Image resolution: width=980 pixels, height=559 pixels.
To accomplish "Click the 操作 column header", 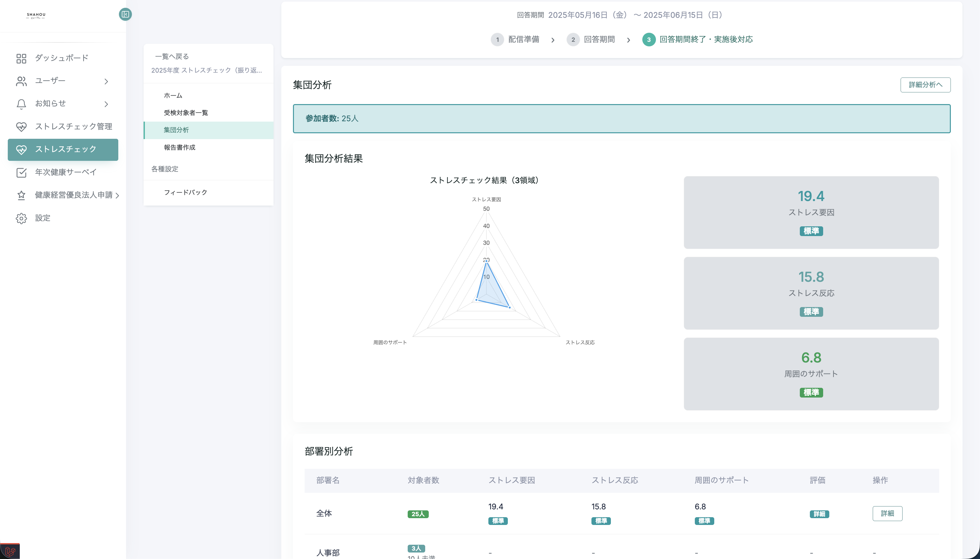I will click(880, 480).
